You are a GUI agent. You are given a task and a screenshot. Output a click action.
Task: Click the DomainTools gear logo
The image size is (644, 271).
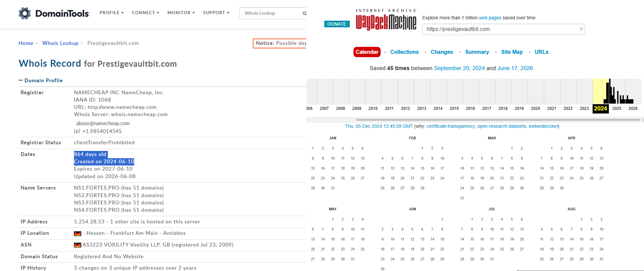click(25, 13)
